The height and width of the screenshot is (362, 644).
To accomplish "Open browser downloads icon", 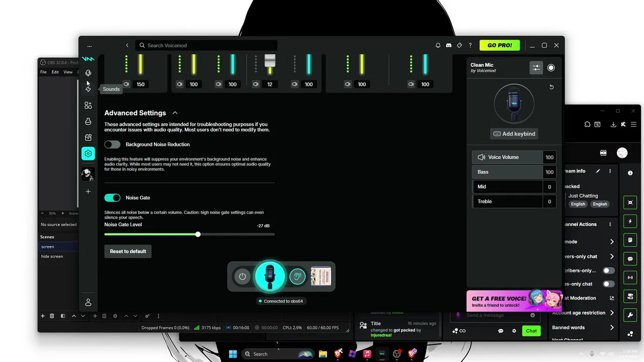I will pyautogui.click(x=613, y=124).
